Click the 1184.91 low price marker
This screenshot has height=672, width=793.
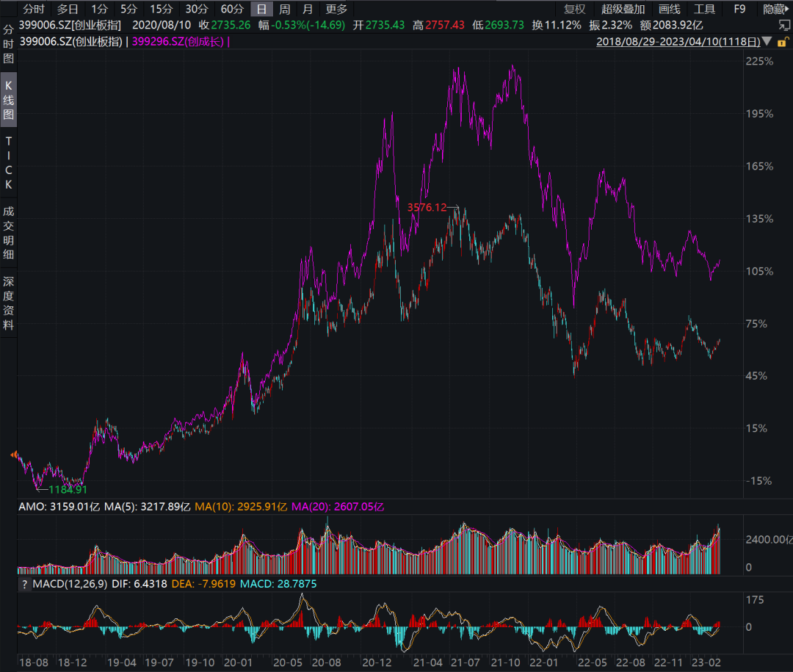68,489
